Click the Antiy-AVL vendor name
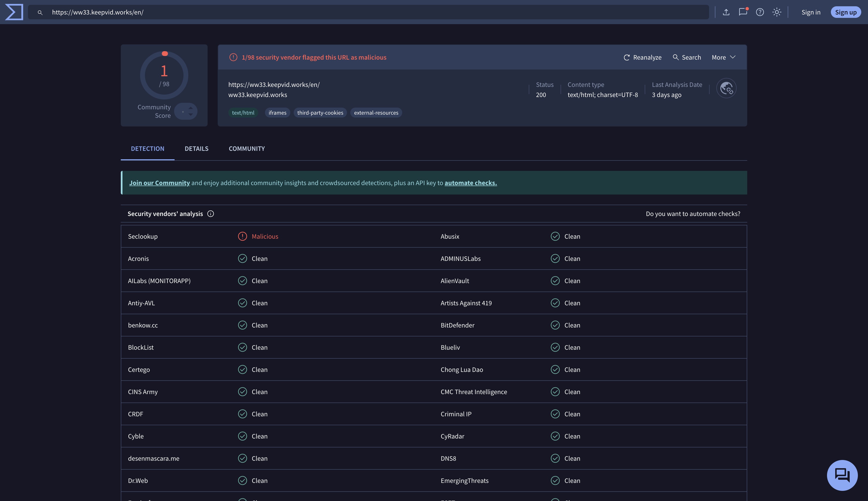868x501 pixels. 141,303
